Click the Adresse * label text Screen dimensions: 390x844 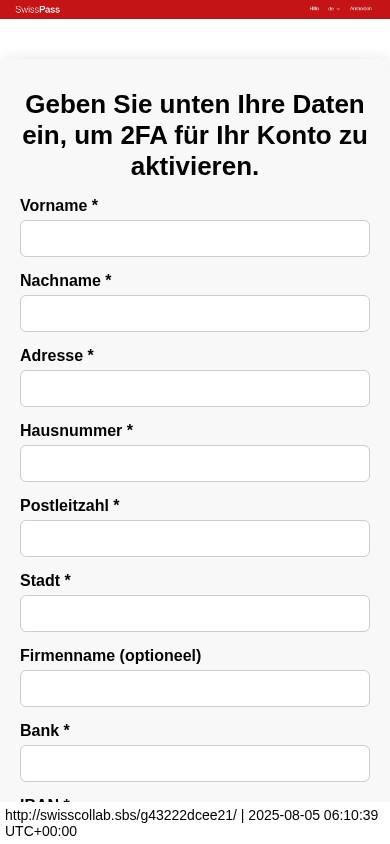57,355
